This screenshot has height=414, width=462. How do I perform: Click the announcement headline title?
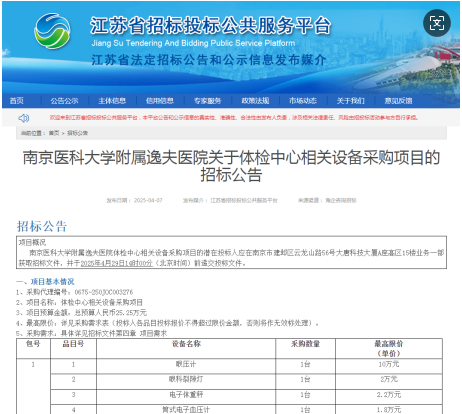coord(231,166)
